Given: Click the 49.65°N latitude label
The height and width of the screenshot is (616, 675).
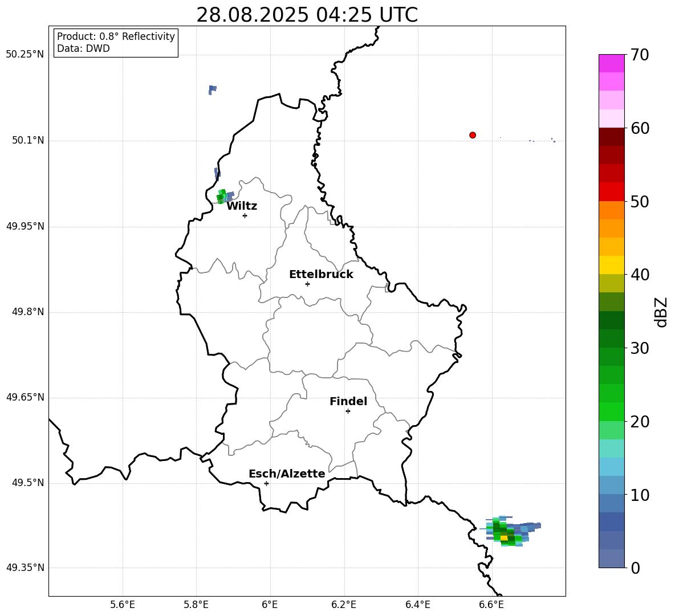Looking at the screenshot, I should click(x=25, y=397).
